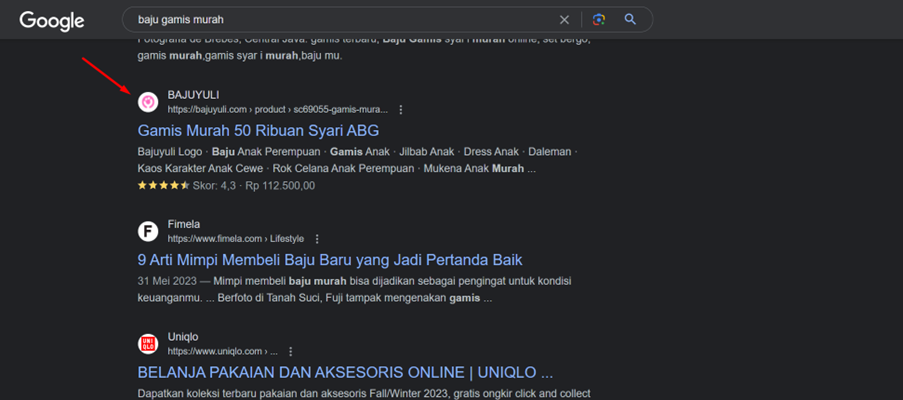This screenshot has width=903, height=400.
Task: Click the Fimela site favicon
Action: click(x=148, y=231)
